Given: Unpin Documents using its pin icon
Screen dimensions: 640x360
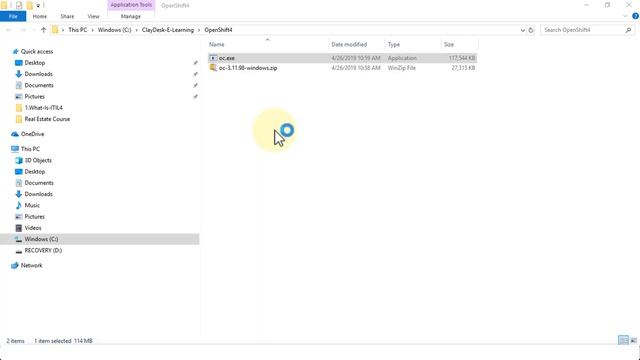Looking at the screenshot, I should click(196, 85).
